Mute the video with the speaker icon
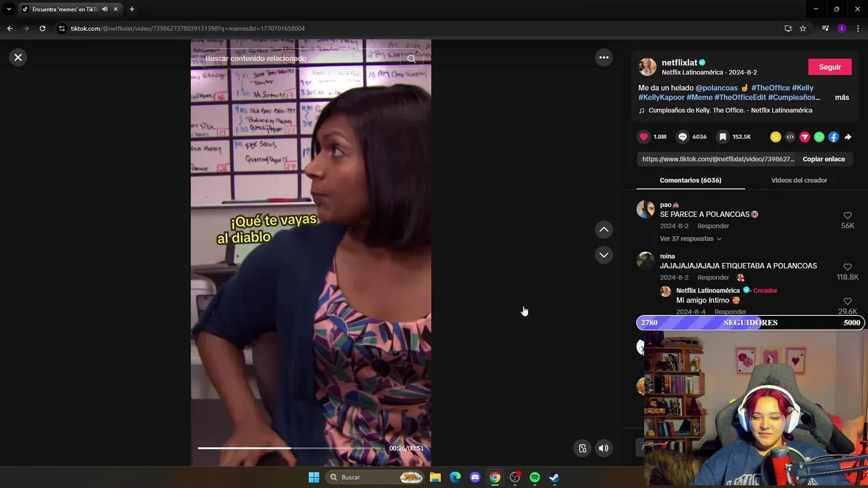Image resolution: width=868 pixels, height=488 pixels. (604, 448)
